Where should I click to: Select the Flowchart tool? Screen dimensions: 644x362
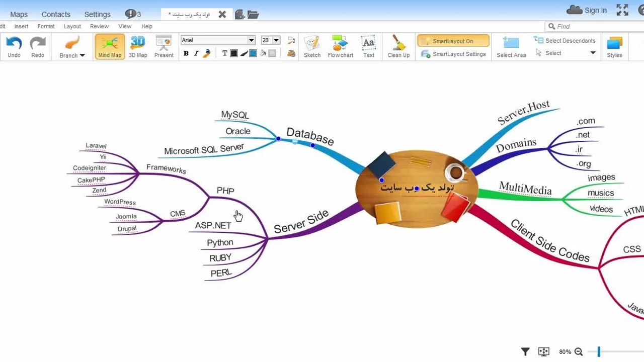tap(340, 46)
